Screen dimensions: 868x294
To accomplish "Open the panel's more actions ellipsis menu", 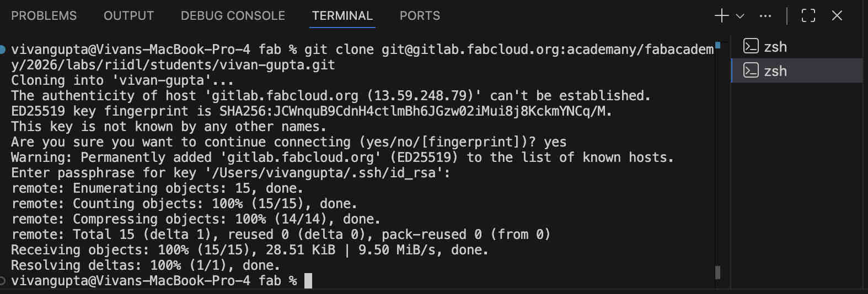I will pos(765,16).
